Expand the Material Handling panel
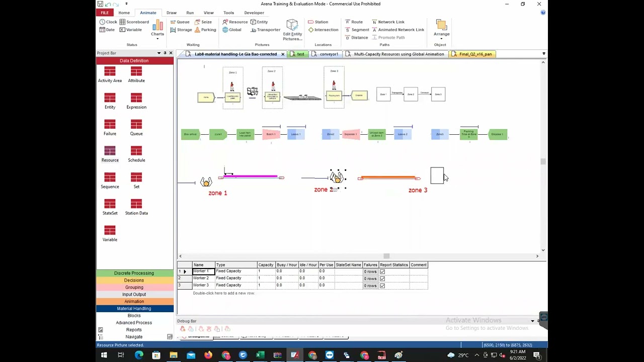644x362 pixels. click(x=134, y=308)
